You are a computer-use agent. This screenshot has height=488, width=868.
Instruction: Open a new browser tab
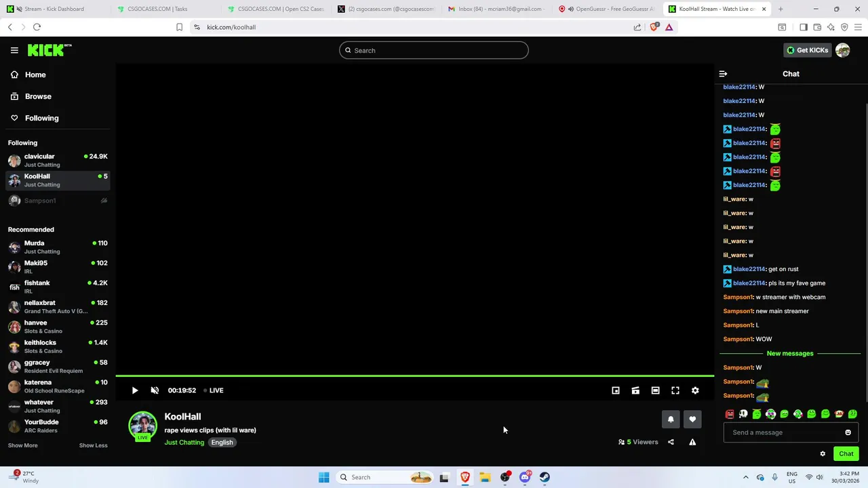pos(781,9)
